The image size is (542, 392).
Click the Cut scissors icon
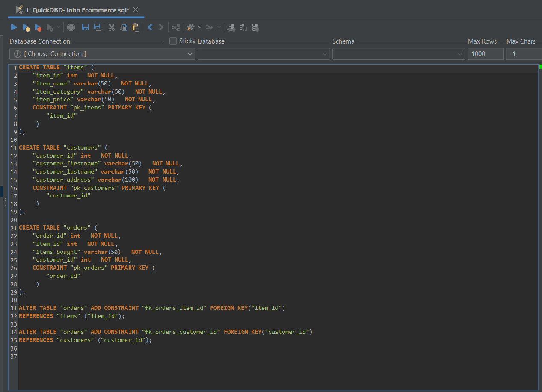112,27
